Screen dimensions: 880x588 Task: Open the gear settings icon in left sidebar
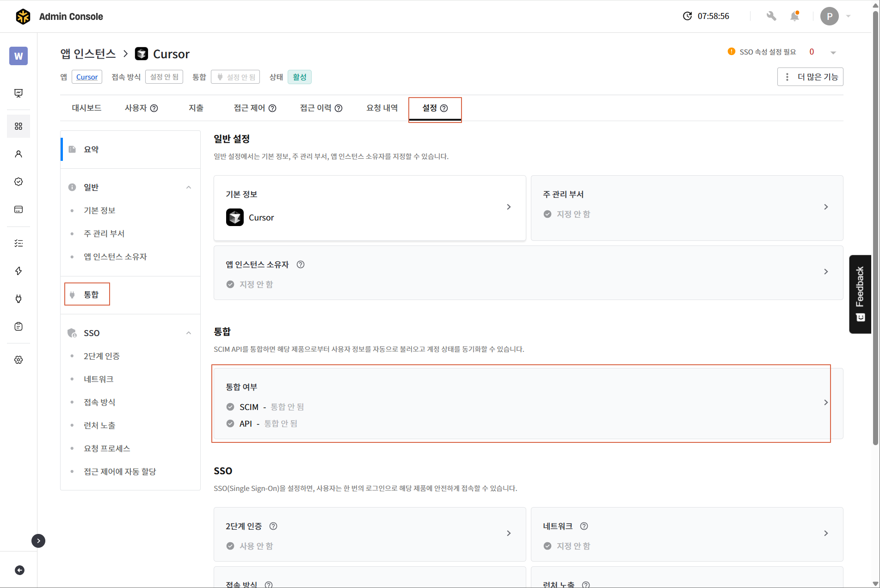(18, 360)
